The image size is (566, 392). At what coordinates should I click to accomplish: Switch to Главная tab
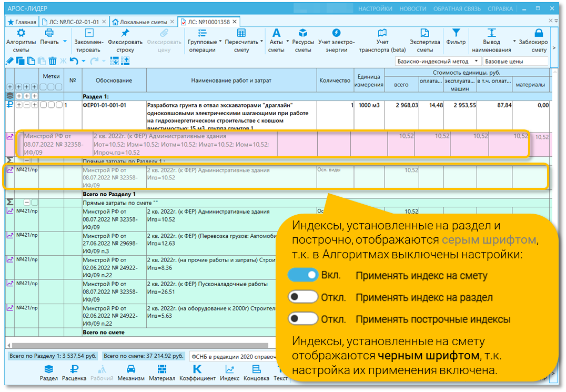[x=22, y=22]
